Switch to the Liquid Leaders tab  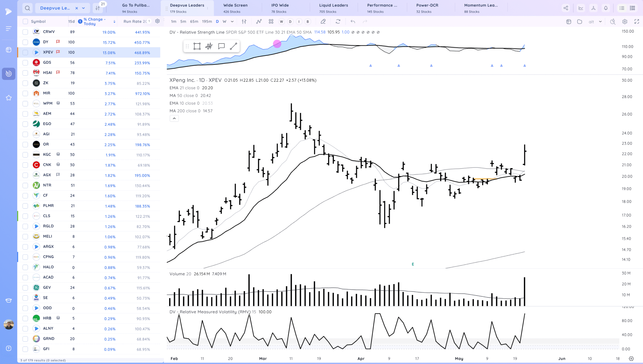pyautogui.click(x=333, y=8)
